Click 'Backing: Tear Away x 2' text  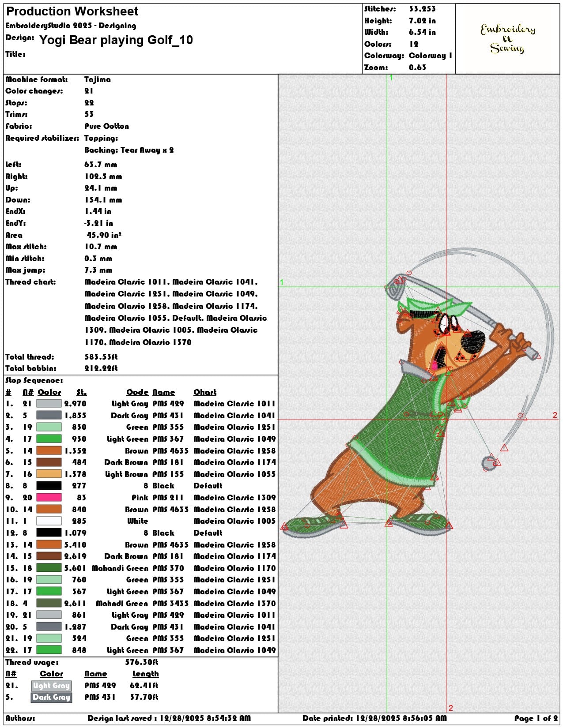coord(129,150)
